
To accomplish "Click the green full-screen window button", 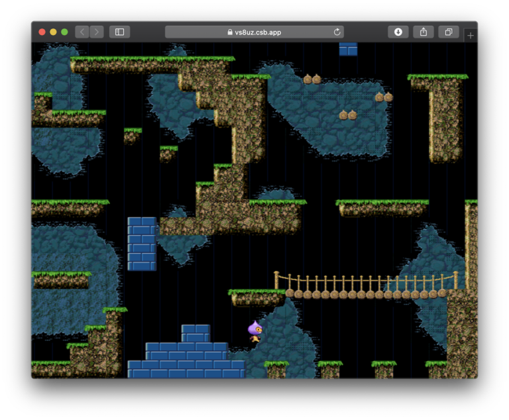I will point(64,32).
